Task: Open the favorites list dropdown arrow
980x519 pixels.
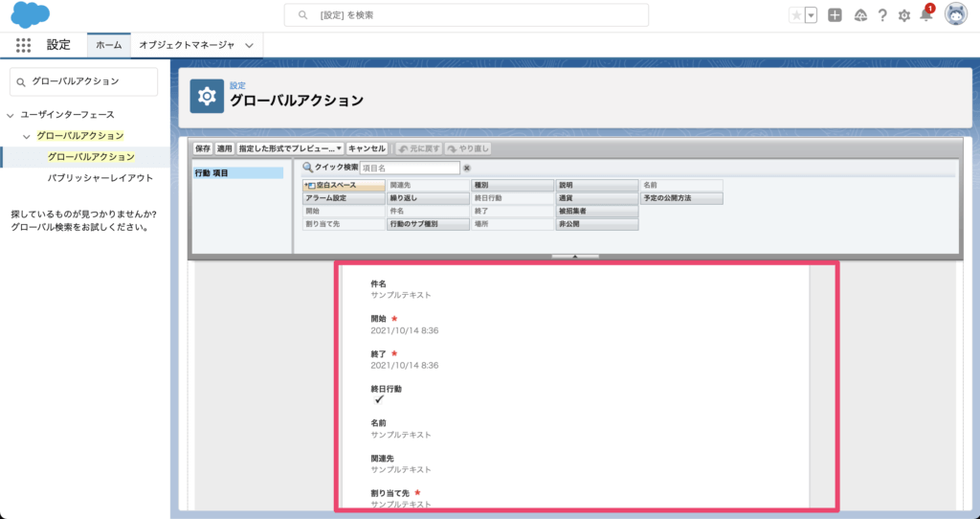Action: point(811,15)
